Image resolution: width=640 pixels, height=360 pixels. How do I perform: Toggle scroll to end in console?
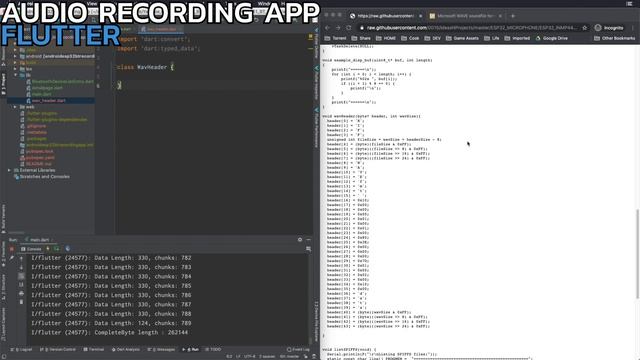21,284
